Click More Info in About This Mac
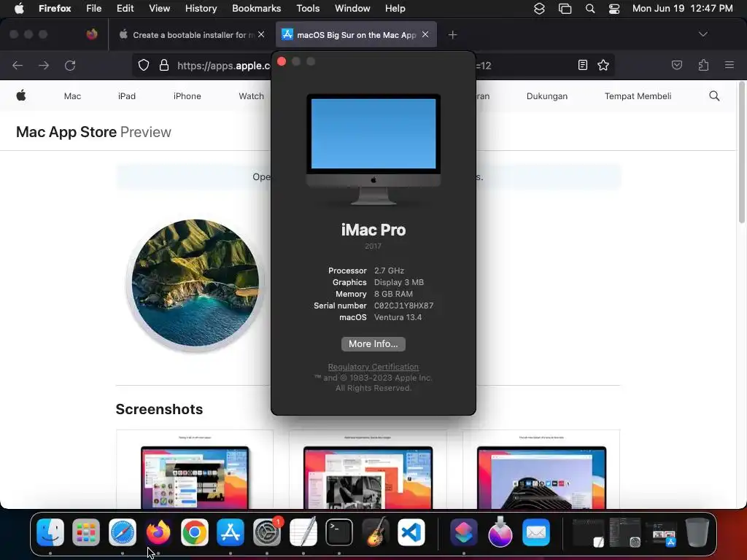747x560 pixels. click(373, 344)
